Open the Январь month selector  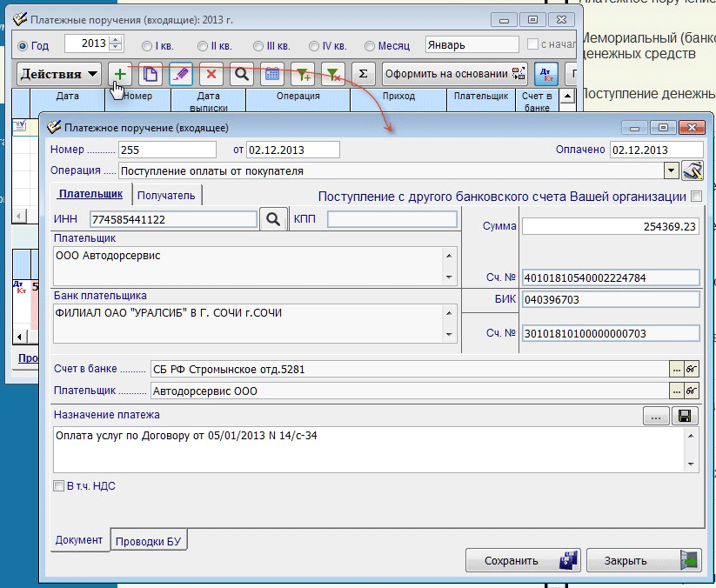point(472,44)
